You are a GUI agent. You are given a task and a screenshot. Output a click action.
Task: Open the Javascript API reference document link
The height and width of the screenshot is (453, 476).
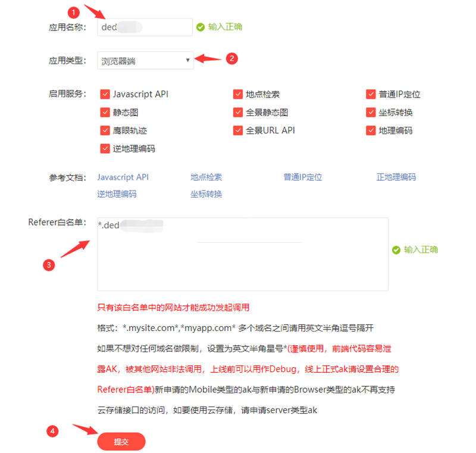pyautogui.click(x=123, y=177)
